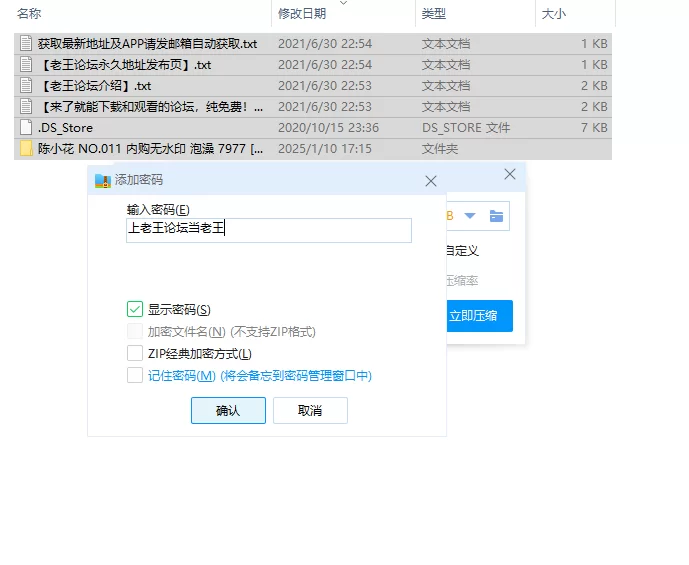Select file 获取最新地址及APP请发邮箱自动获取.txt
Image resolution: width=689 pixels, height=565 pixels.
pyautogui.click(x=147, y=43)
